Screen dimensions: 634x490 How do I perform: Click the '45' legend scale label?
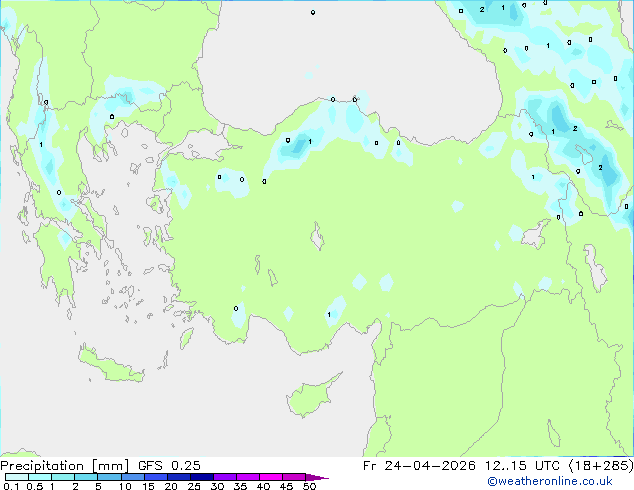tap(286, 486)
